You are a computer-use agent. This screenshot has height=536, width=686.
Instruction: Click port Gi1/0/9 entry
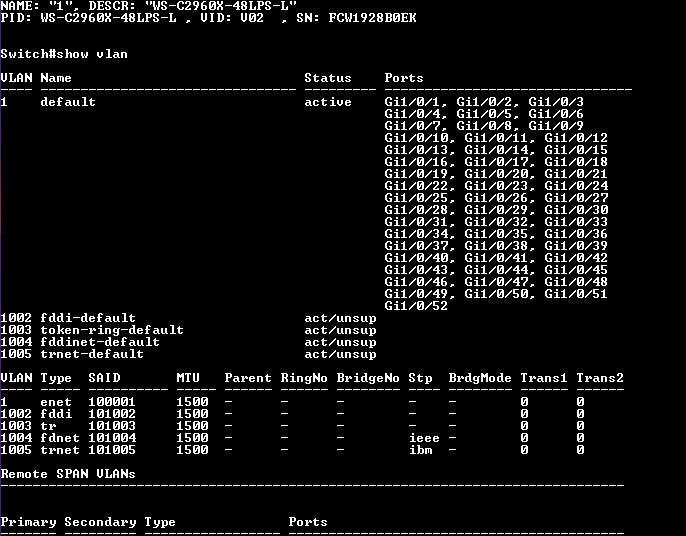coord(556,126)
